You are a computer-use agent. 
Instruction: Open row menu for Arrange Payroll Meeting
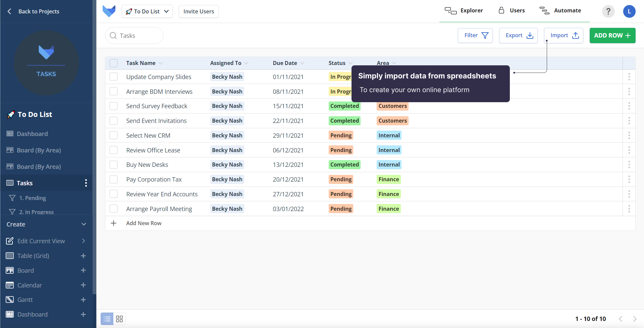click(629, 209)
